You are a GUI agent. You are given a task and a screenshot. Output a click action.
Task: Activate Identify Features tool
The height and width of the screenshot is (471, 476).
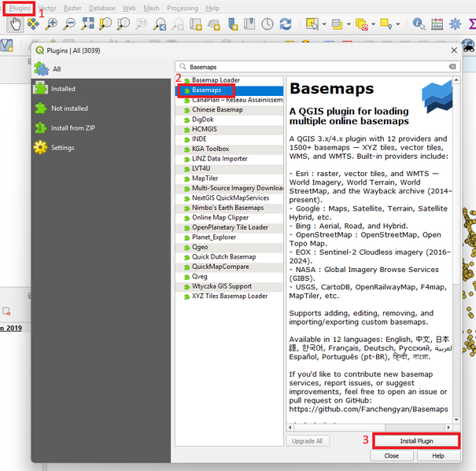tap(419, 24)
